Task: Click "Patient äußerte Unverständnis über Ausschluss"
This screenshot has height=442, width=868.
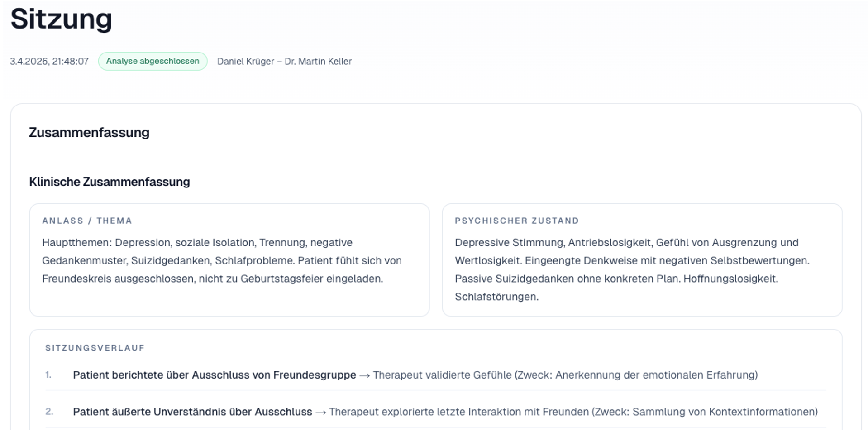Action: [192, 412]
